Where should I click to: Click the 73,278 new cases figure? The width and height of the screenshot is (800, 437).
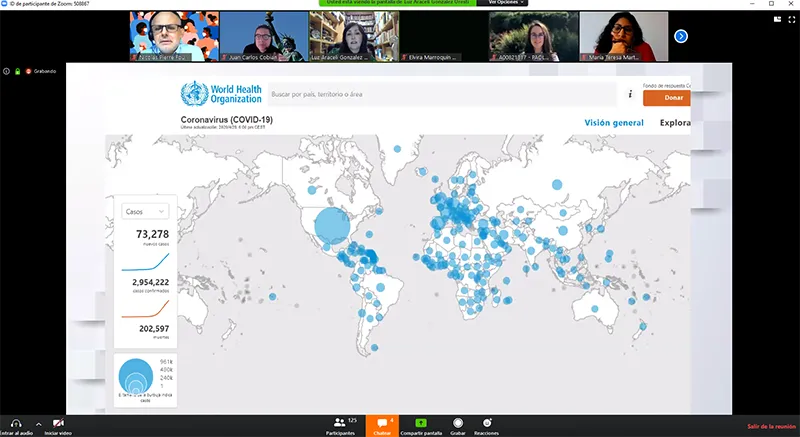152,234
